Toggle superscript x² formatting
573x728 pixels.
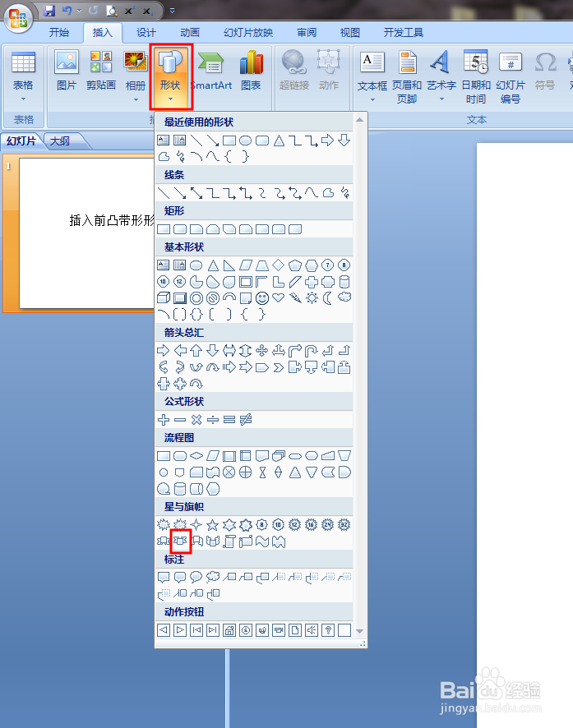pos(129,11)
